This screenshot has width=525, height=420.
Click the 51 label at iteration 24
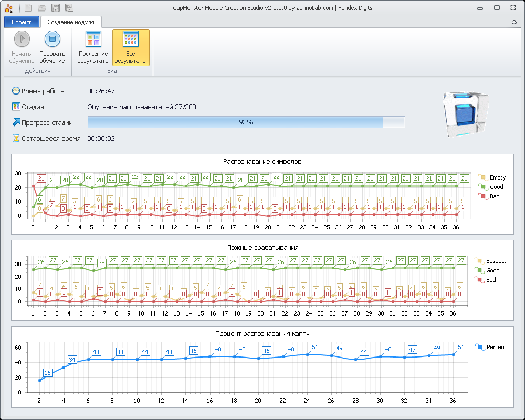(x=314, y=347)
